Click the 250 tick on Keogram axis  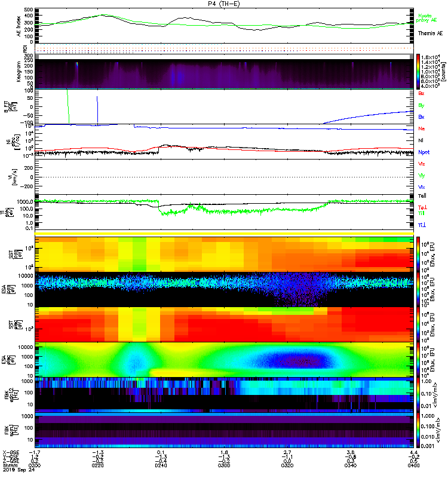point(29,60)
